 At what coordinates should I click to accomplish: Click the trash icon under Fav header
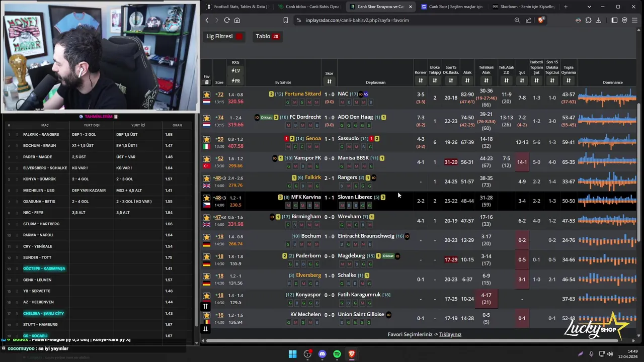click(206, 82)
